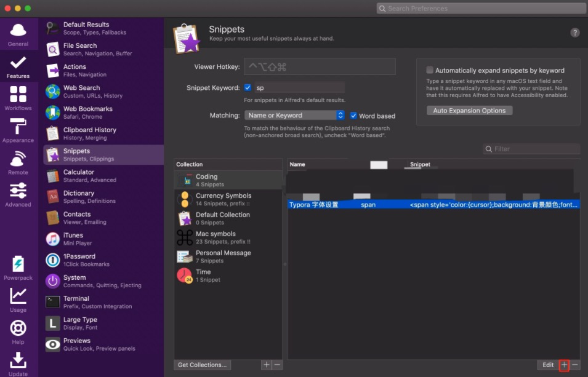
Task: Click the Edit snippet button
Action: click(548, 365)
